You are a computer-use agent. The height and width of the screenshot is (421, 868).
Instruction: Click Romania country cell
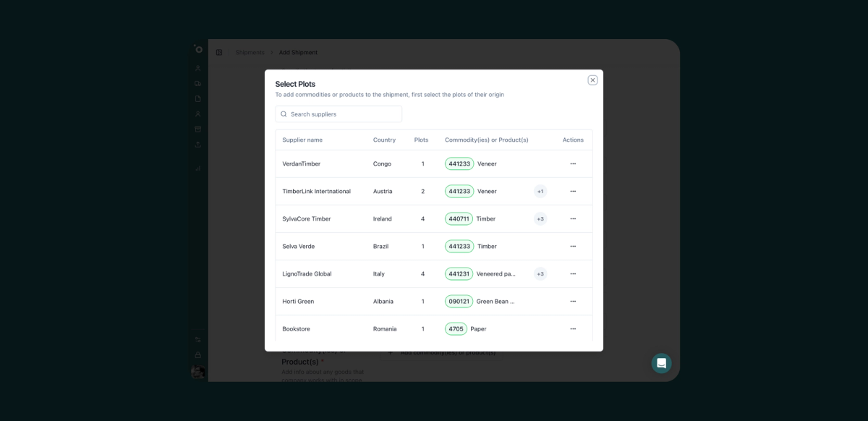click(x=385, y=328)
